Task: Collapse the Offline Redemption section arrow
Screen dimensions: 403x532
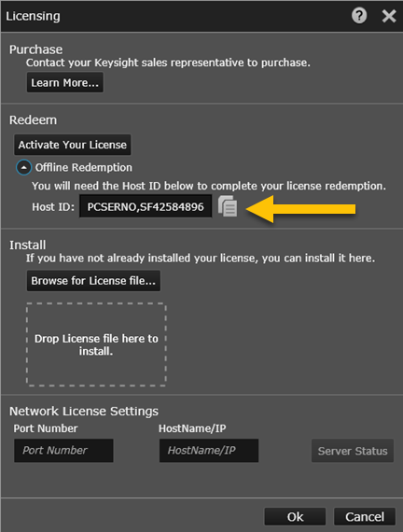Action: 23,168
